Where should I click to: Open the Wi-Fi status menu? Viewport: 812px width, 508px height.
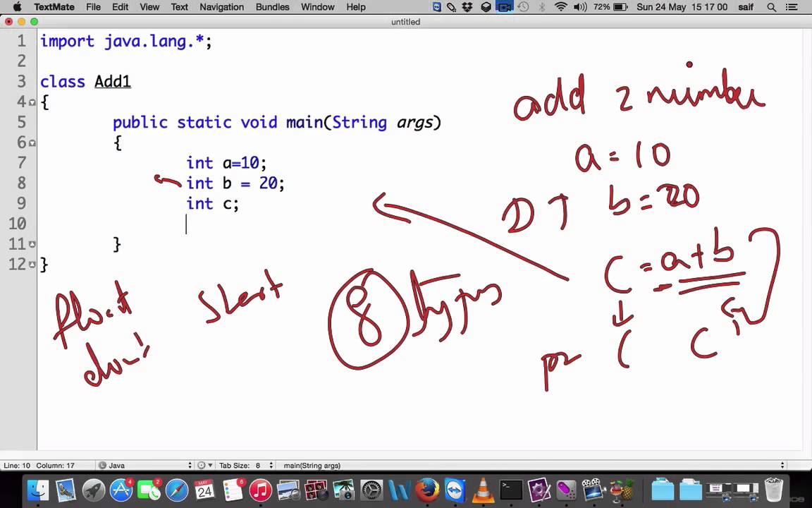(560, 7)
